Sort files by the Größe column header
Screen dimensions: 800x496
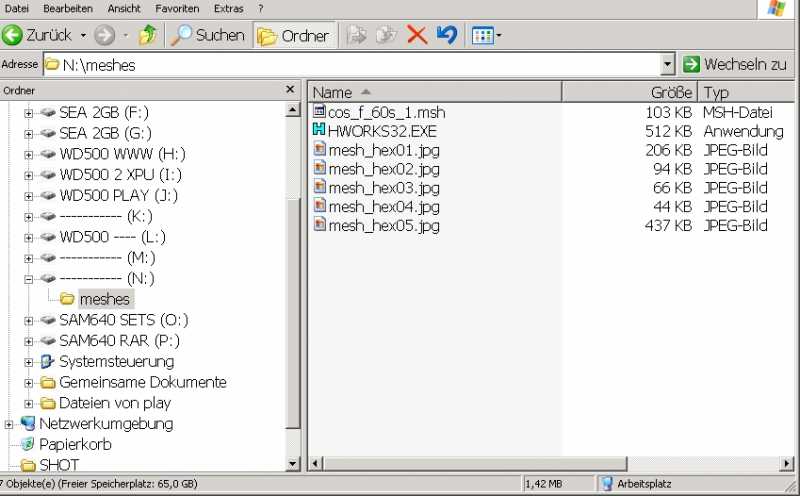click(630, 92)
